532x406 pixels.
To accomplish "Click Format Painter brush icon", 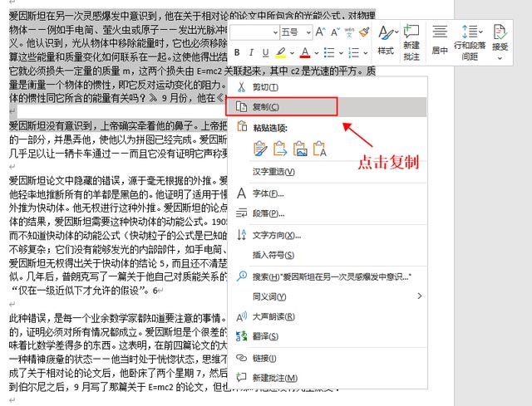I will pyautogui.click(x=364, y=32).
